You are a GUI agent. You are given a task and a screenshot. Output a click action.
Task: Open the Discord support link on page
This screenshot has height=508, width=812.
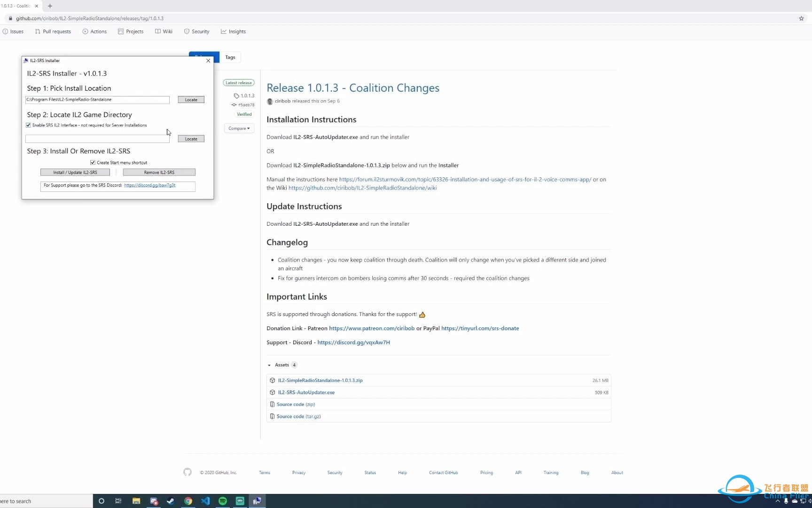click(x=354, y=342)
